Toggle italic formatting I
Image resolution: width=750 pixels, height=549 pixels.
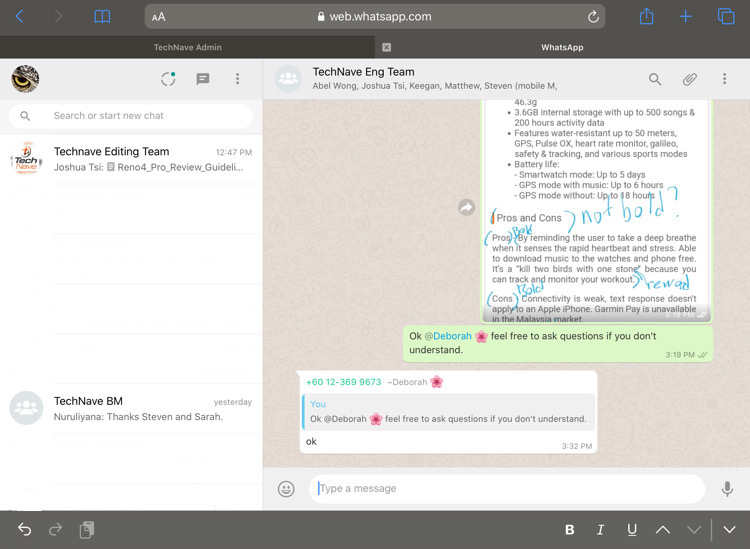(600, 529)
